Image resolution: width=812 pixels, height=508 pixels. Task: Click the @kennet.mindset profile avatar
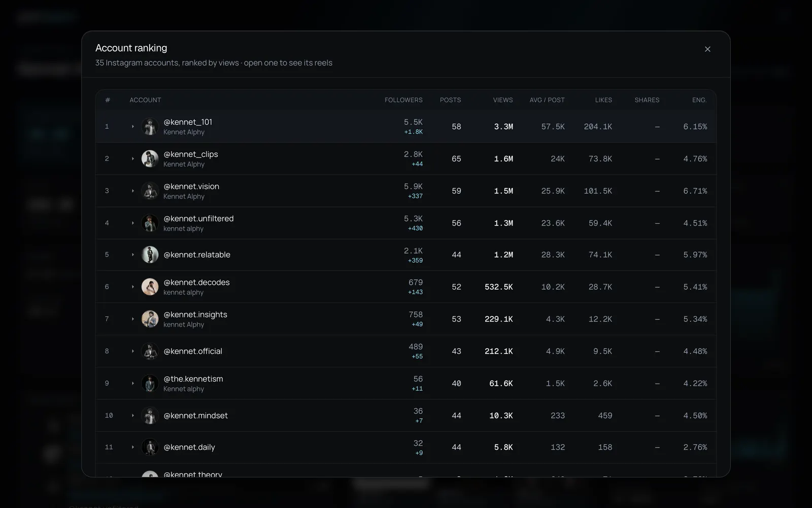150,416
